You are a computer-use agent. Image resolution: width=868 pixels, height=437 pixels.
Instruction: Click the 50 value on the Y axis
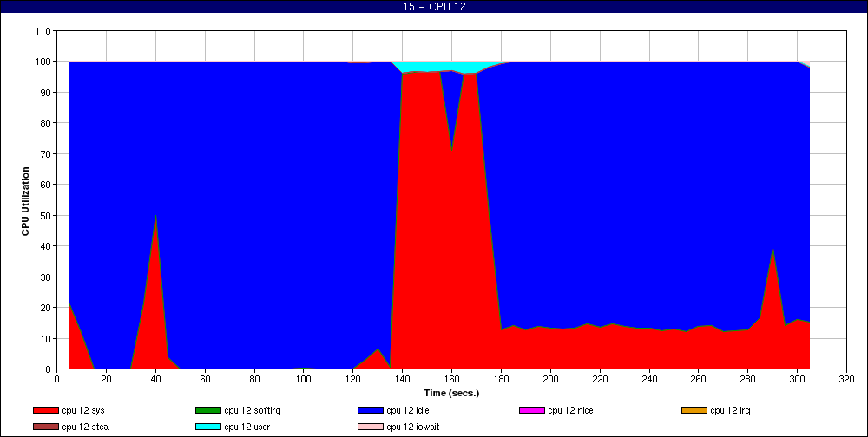pyautogui.click(x=47, y=216)
